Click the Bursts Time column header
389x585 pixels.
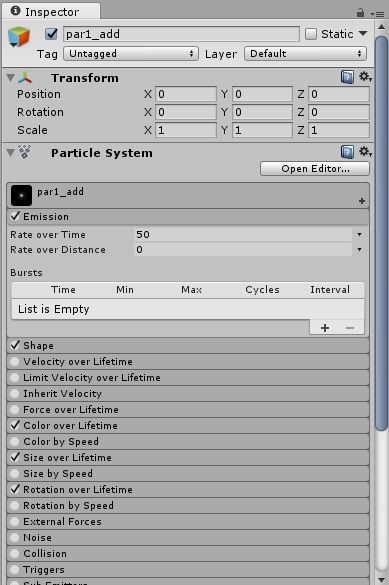pyautogui.click(x=63, y=290)
